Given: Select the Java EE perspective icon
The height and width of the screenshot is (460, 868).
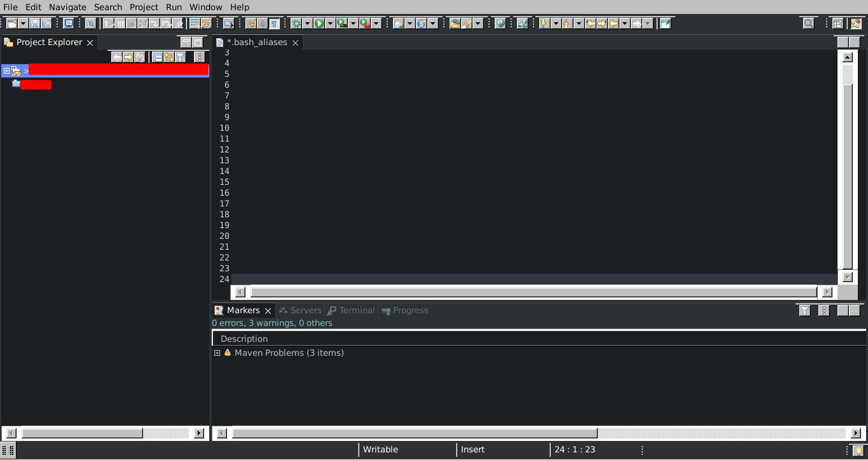Looking at the screenshot, I should (x=856, y=24).
